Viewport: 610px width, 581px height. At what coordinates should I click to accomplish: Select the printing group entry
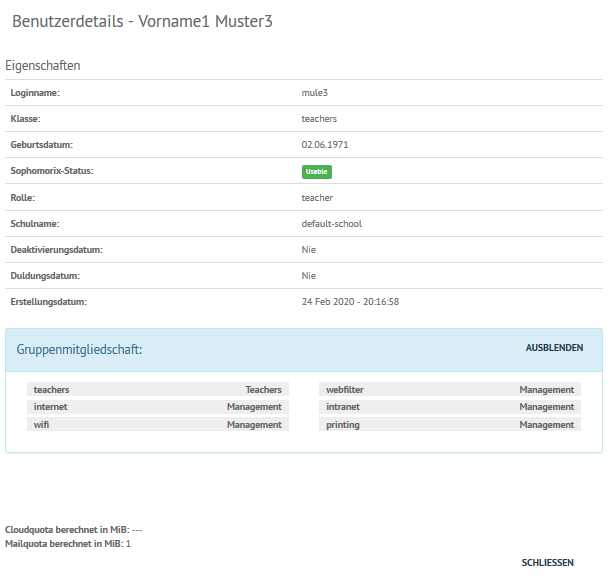(450, 425)
